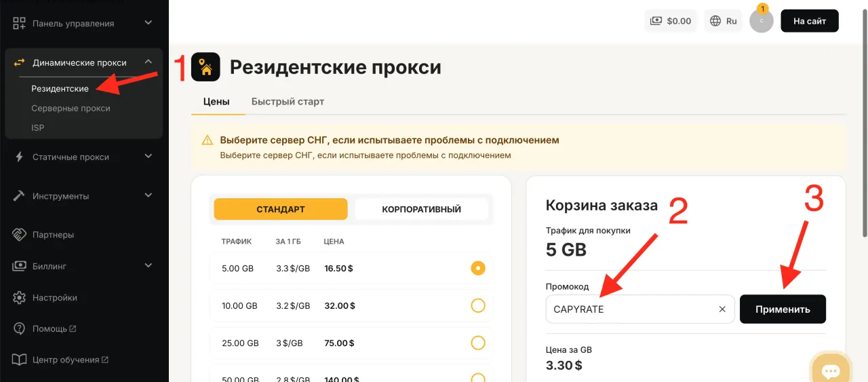Open the chat support bubble

point(831,371)
